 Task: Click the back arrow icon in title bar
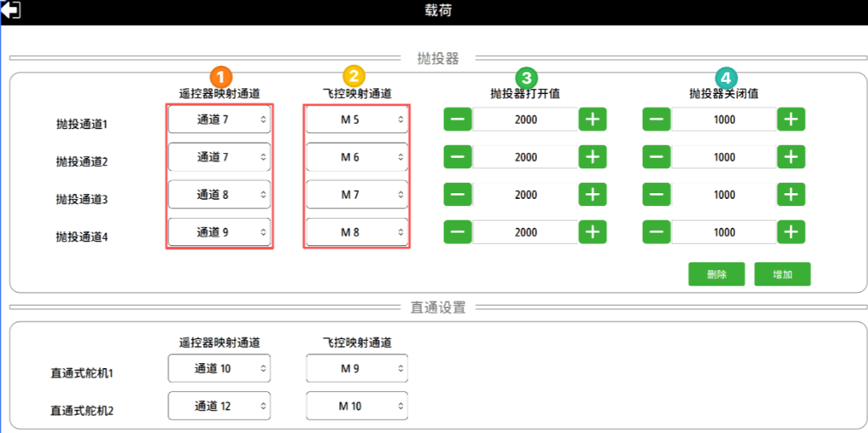pos(11,10)
